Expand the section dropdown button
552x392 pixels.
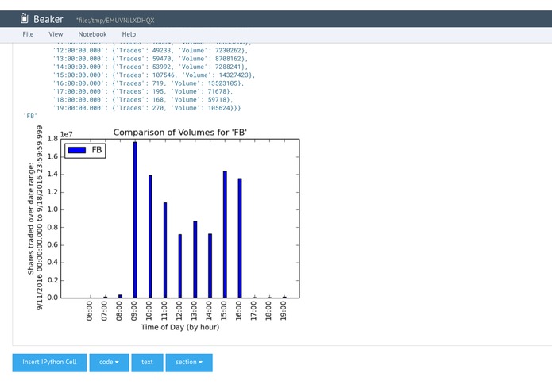point(189,363)
